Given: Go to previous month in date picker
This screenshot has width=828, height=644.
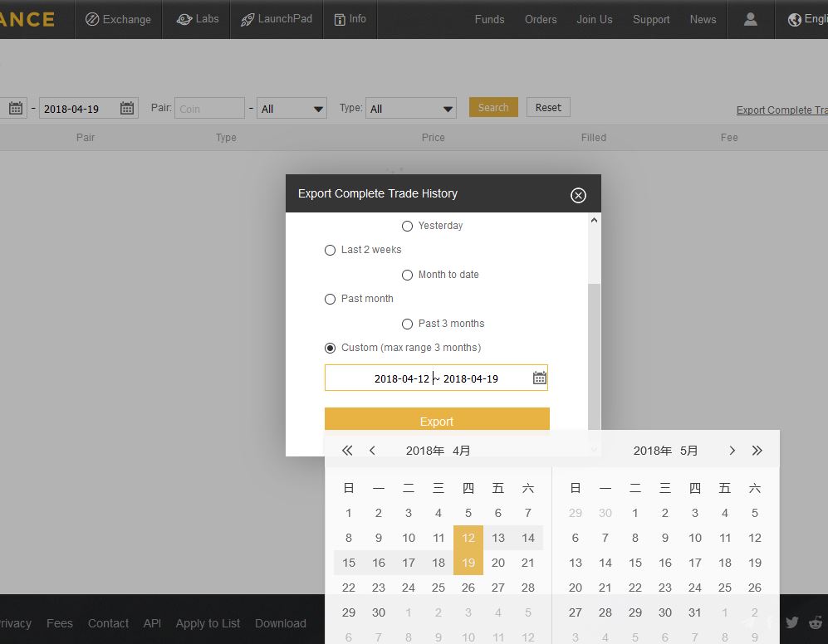Looking at the screenshot, I should click(372, 451).
